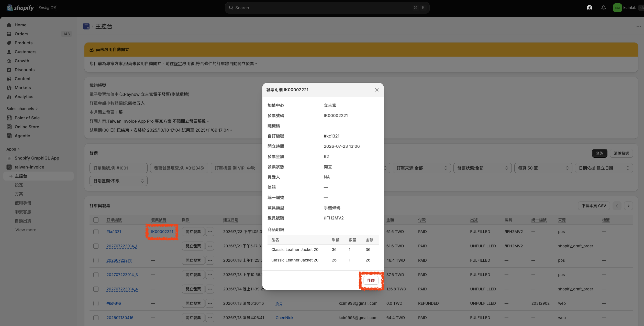This screenshot has width=644, height=326.
Task: Go to next page of orders
Action: 628,206
